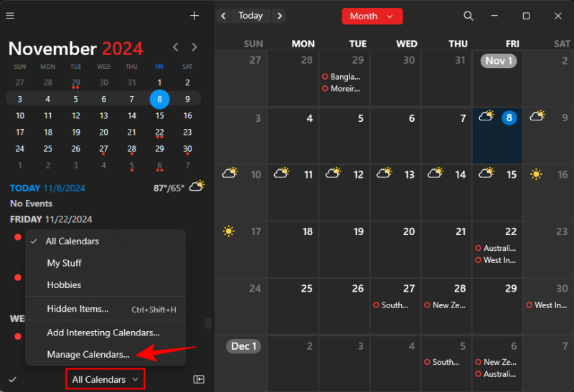This screenshot has width=574, height=392.
Task: Go to previous month in main calendar
Action: click(224, 16)
